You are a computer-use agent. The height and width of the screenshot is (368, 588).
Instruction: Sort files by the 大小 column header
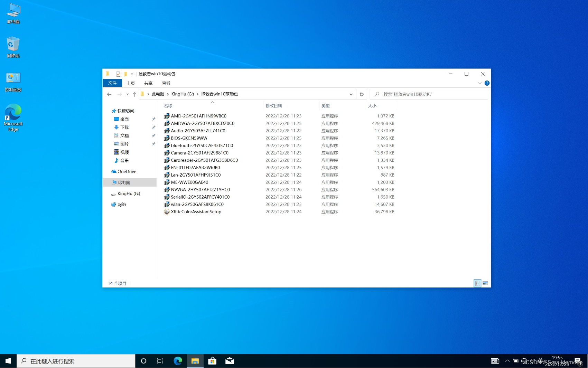(372, 106)
